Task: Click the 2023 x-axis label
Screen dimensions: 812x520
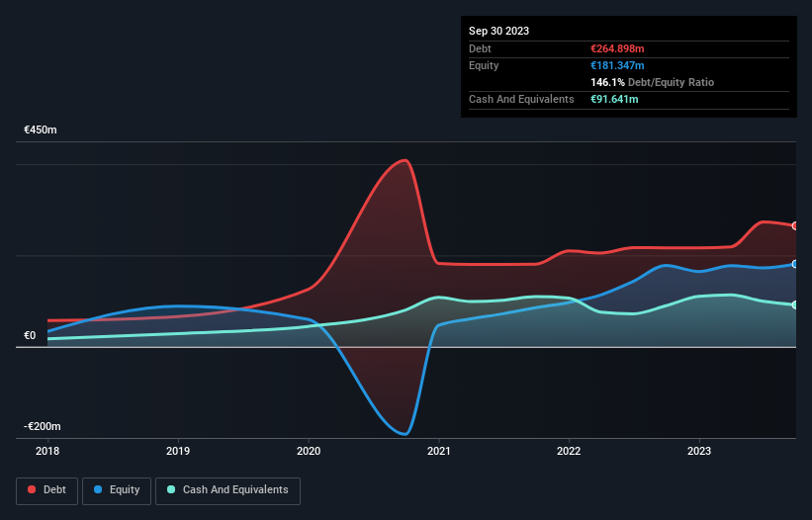Action: pos(699,451)
